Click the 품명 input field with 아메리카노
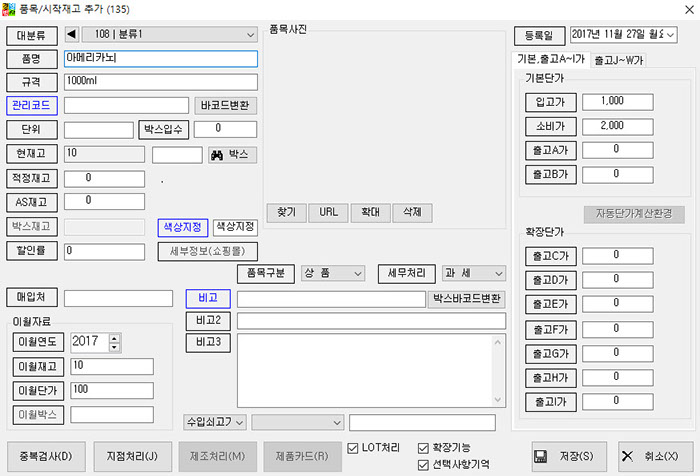 (160, 58)
